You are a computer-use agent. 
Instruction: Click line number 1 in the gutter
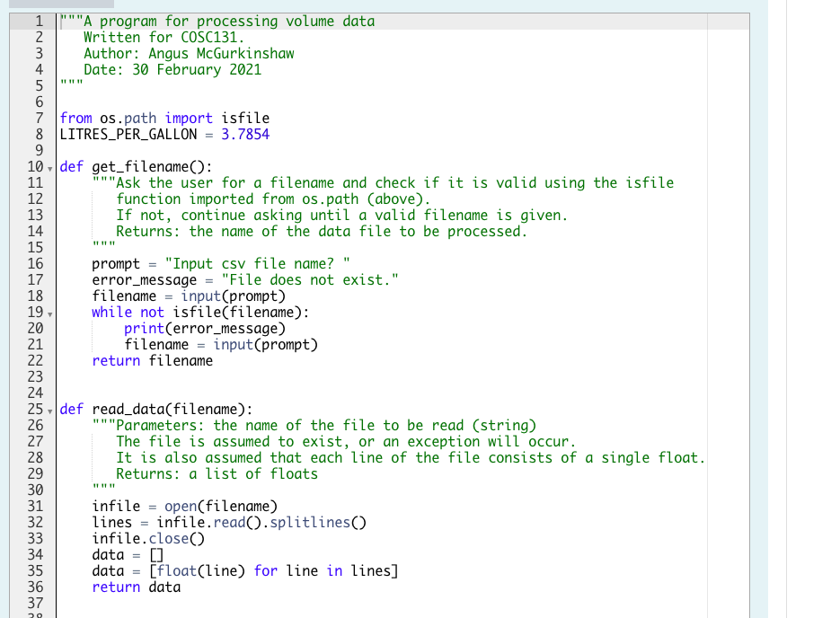tap(40, 22)
